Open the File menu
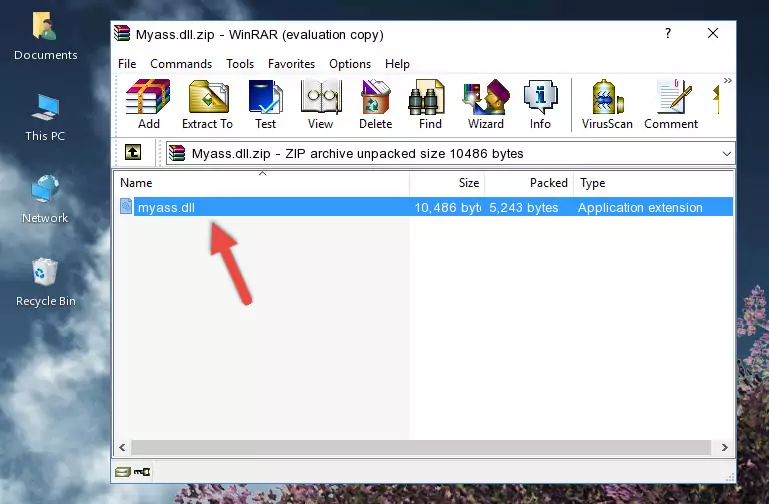Image resolution: width=769 pixels, height=504 pixels. point(127,64)
